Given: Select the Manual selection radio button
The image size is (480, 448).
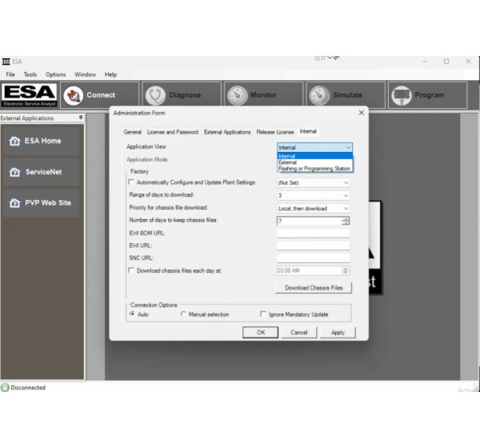Looking at the screenshot, I should (184, 314).
